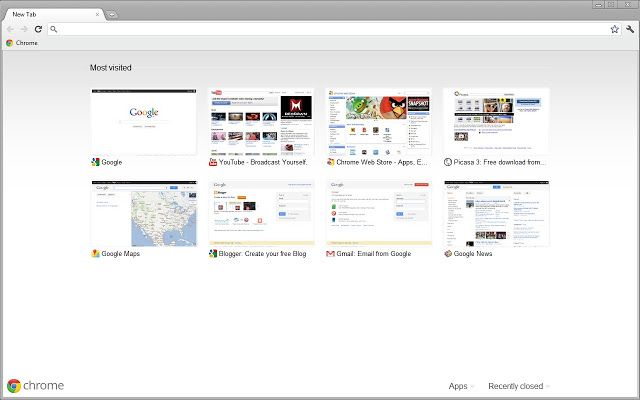640x400 pixels.
Task: Click the chrome logo at bottom left
Action: (36, 386)
